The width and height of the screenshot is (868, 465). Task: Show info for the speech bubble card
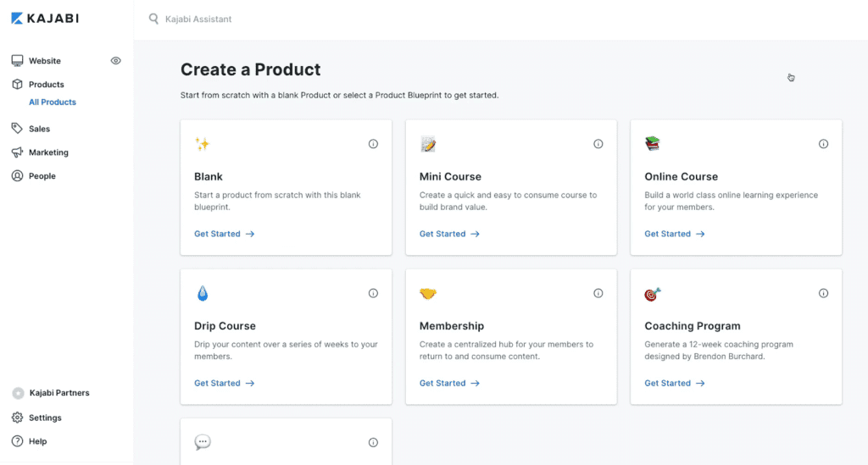pyautogui.click(x=373, y=442)
